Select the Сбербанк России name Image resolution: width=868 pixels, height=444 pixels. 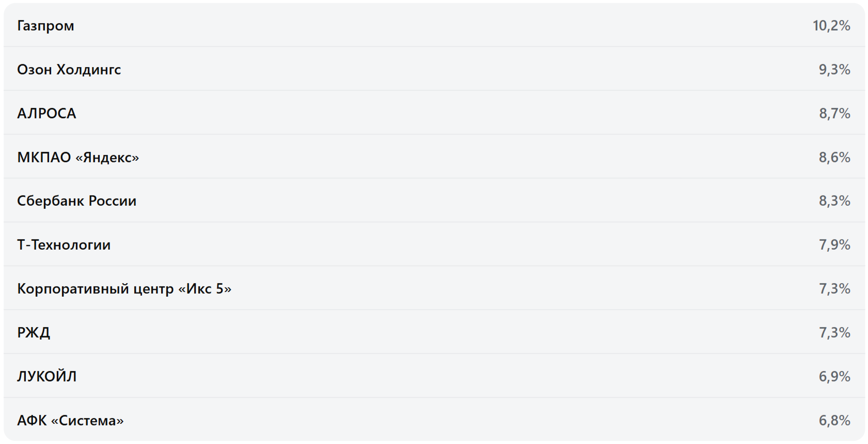76,201
